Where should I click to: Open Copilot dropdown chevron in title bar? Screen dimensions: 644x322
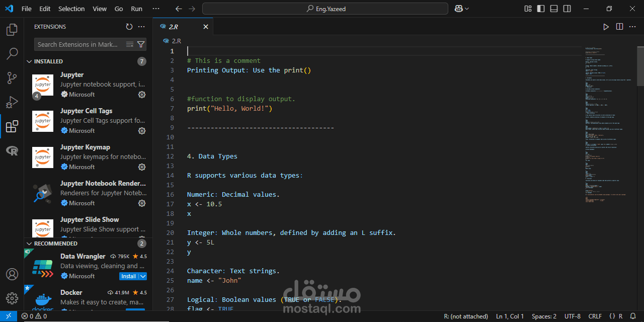point(467,9)
